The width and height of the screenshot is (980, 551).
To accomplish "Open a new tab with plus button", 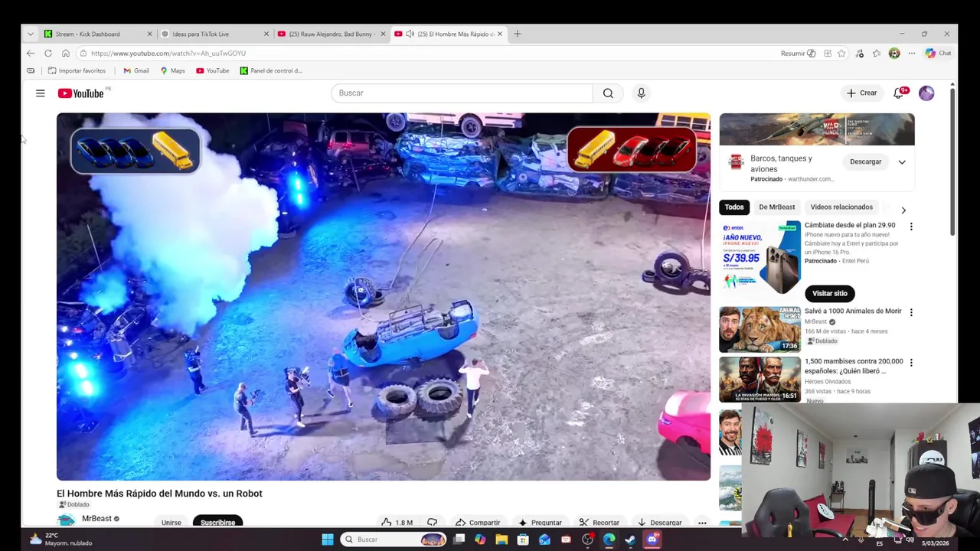I will (517, 34).
